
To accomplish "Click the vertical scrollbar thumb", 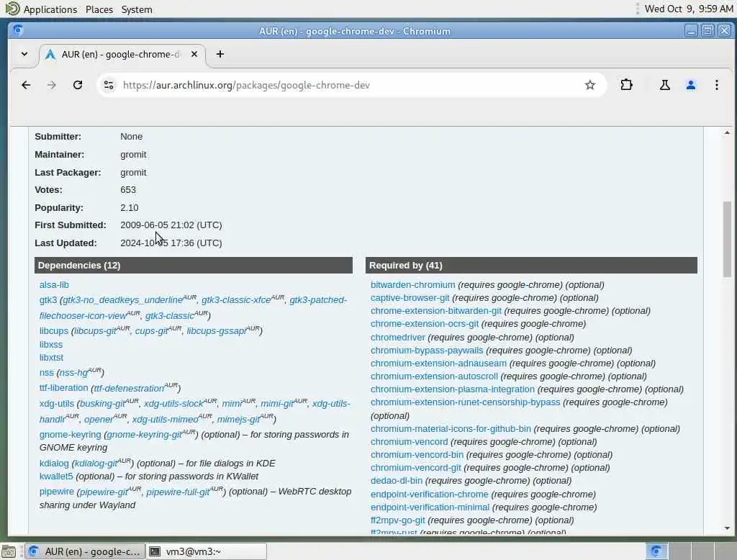I will pyautogui.click(x=727, y=239).
